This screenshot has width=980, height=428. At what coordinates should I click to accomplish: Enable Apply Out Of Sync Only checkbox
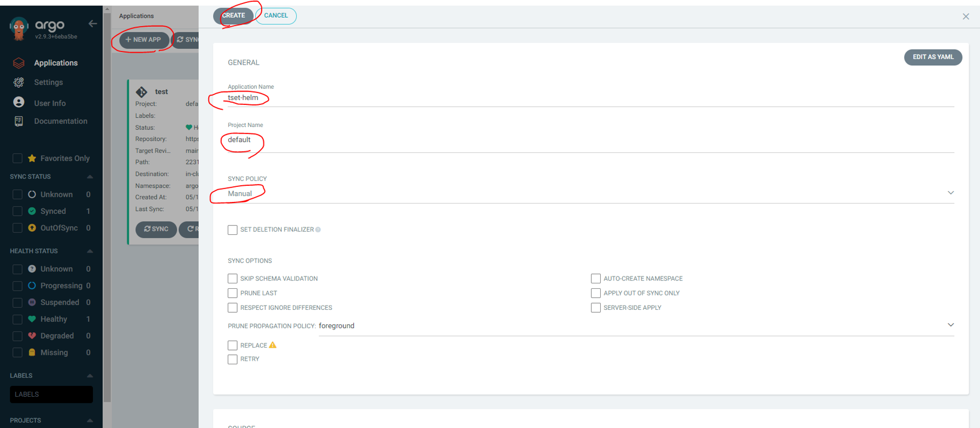click(596, 293)
